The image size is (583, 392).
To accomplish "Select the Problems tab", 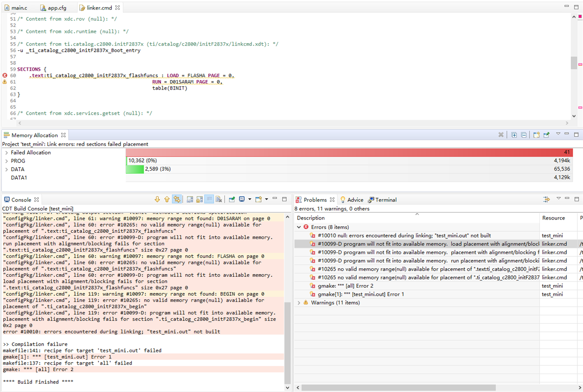I will (x=315, y=200).
